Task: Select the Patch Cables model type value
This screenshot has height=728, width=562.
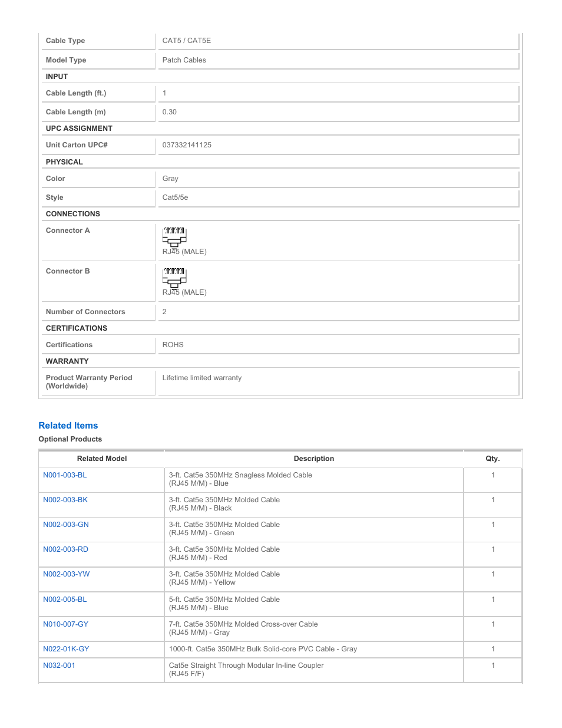Action: click(184, 60)
